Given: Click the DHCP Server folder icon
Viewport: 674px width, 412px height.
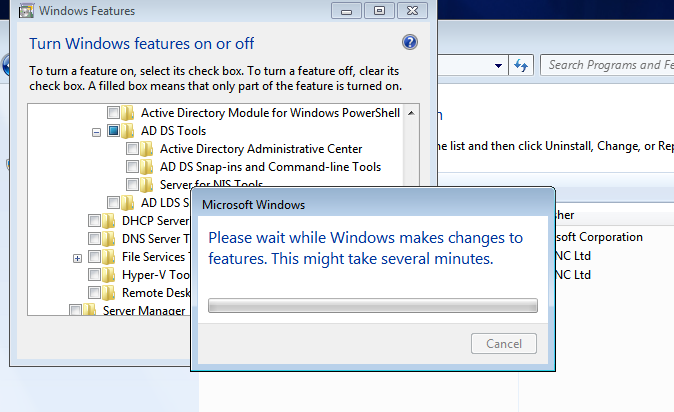Looking at the screenshot, I should 109,221.
